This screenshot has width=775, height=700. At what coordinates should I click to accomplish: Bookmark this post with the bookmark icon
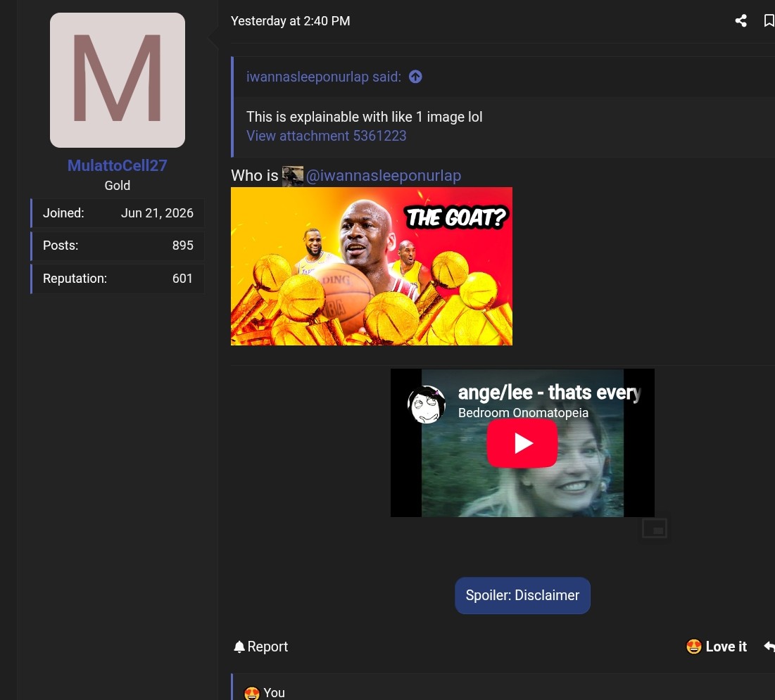[x=769, y=20]
